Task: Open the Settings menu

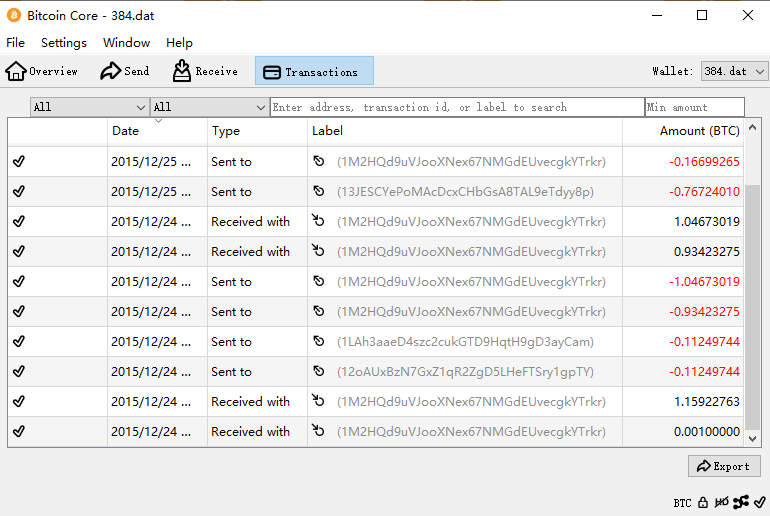Action: click(x=64, y=43)
